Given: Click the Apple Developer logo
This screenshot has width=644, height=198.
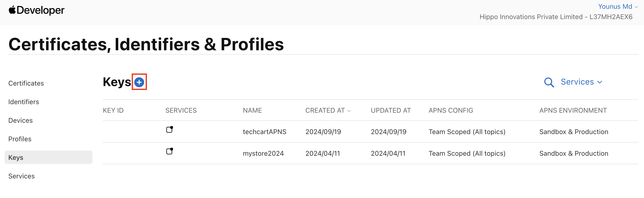Looking at the screenshot, I should click(36, 10).
